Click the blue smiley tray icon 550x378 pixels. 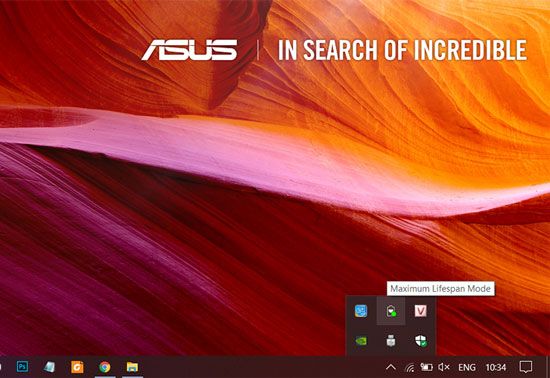click(x=361, y=311)
